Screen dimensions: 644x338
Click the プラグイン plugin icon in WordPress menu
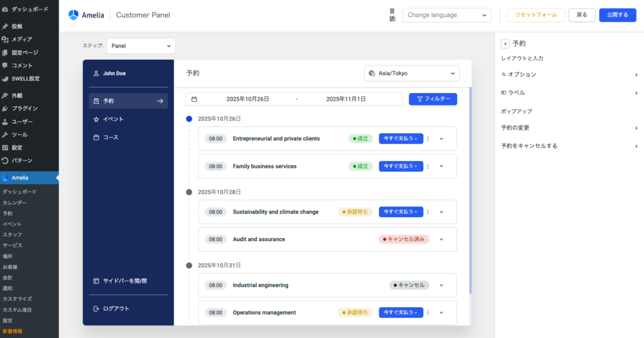(x=5, y=108)
